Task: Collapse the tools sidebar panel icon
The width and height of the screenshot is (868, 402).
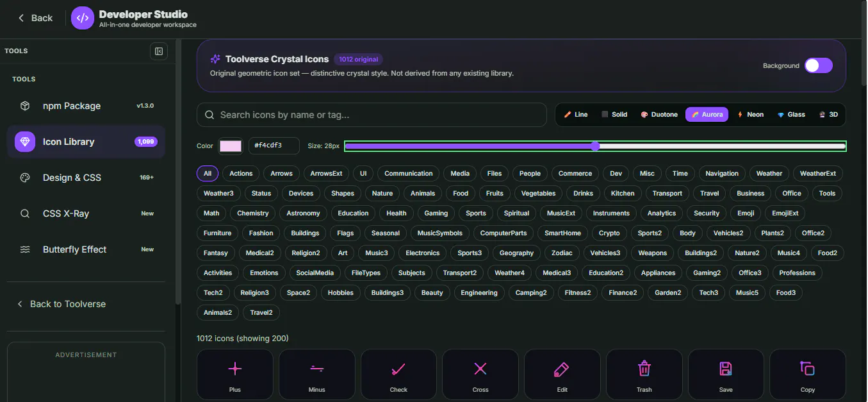Action: pos(159,51)
